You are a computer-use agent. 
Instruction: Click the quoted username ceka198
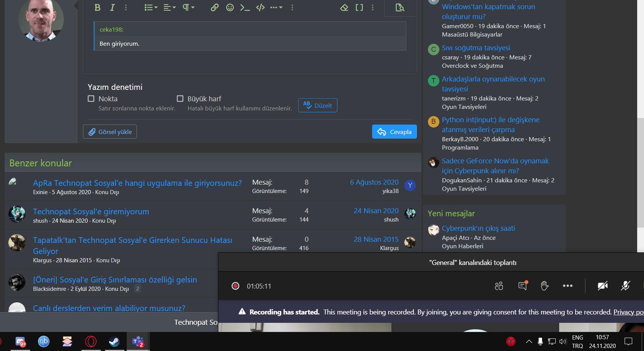click(111, 29)
